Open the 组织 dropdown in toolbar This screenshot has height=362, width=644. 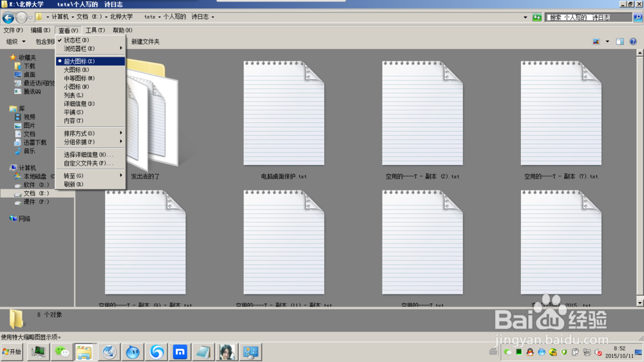15,41
